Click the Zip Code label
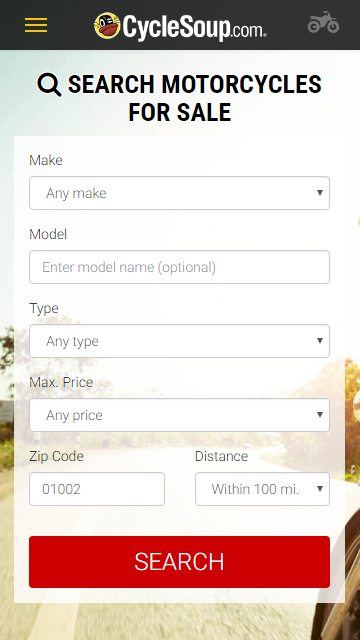360x640 pixels. click(56, 456)
